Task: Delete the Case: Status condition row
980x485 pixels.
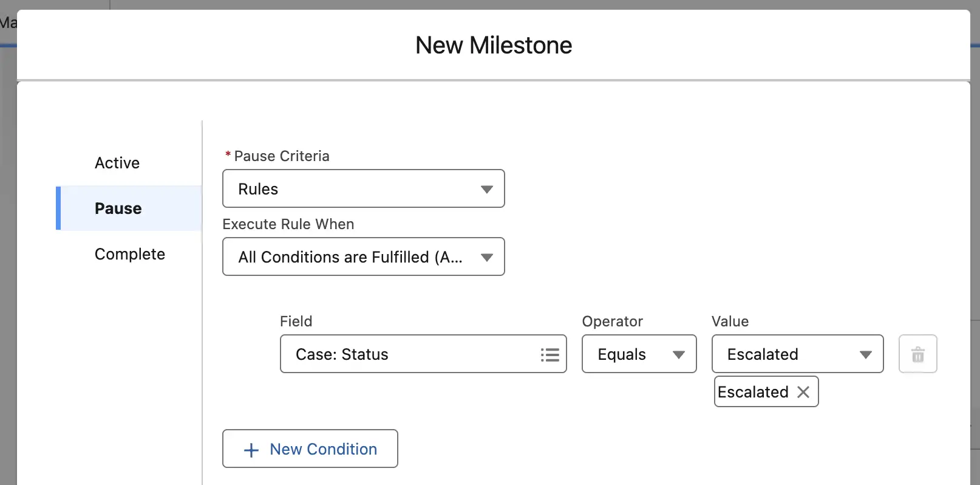Action: [917, 354]
